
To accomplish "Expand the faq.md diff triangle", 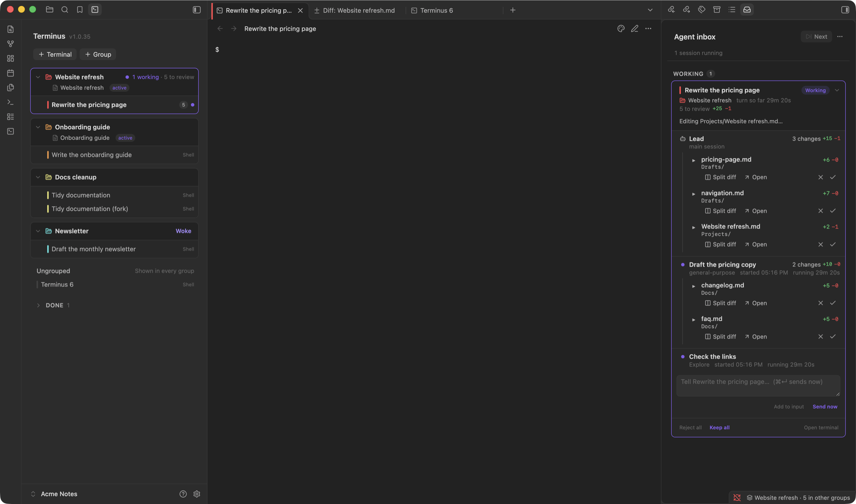I will pos(693,320).
